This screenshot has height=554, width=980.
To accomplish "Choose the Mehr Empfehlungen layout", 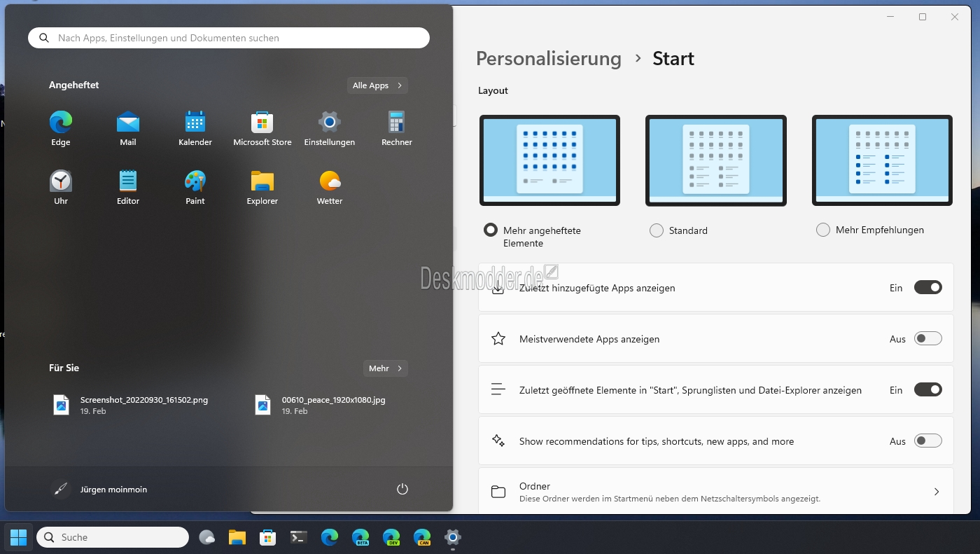I will (823, 230).
